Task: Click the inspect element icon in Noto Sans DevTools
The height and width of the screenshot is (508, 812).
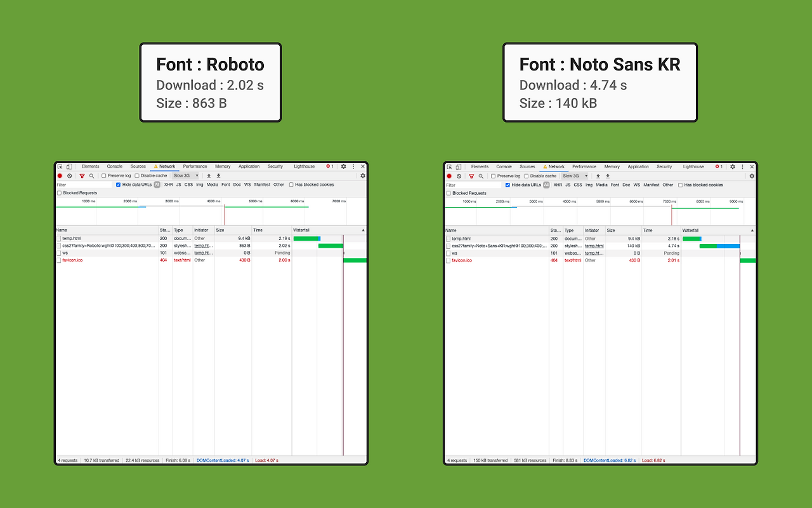Action: point(450,167)
